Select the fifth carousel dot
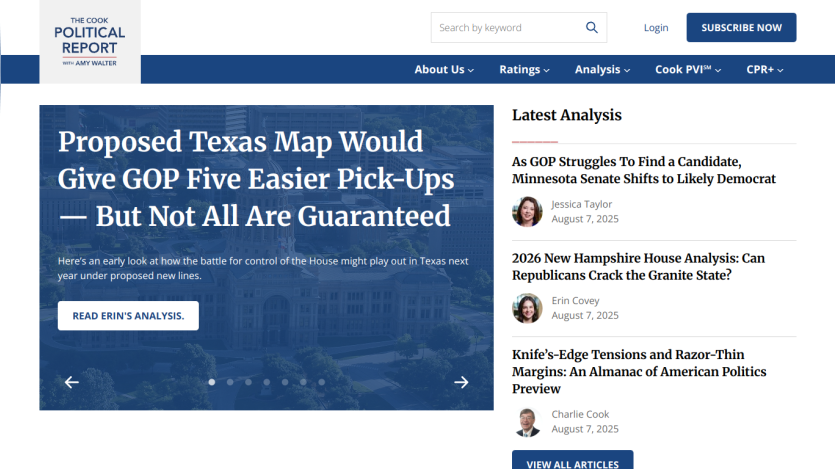The image size is (835, 469). (285, 382)
